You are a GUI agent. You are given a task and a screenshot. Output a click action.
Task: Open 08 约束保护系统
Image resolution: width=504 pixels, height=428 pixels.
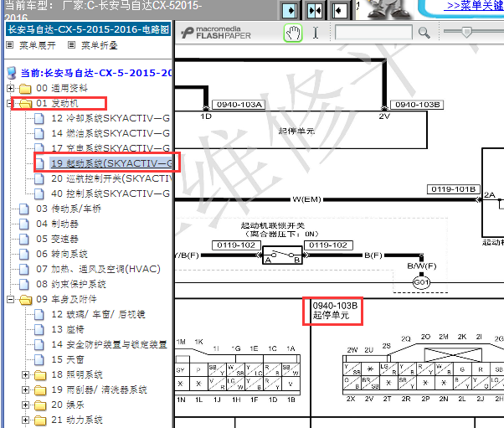[70, 284]
